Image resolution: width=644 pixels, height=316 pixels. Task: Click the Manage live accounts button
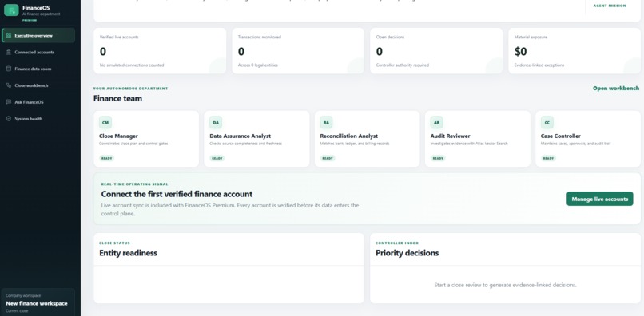pyautogui.click(x=599, y=199)
